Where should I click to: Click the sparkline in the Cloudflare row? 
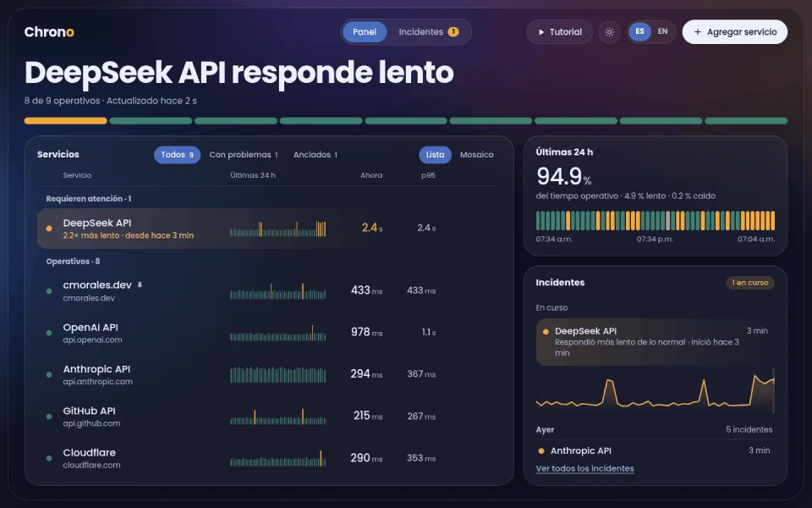278,458
